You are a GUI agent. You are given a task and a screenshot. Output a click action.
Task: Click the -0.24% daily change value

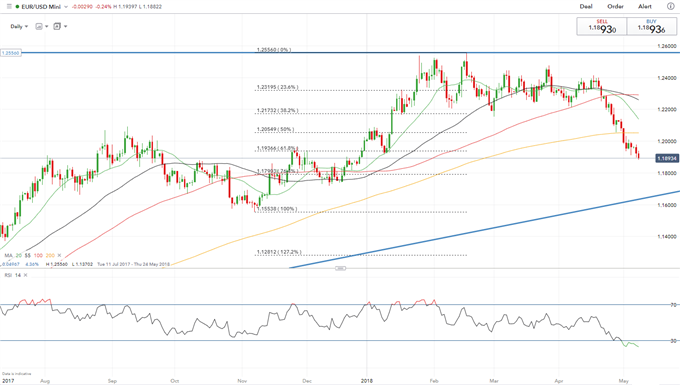103,7
